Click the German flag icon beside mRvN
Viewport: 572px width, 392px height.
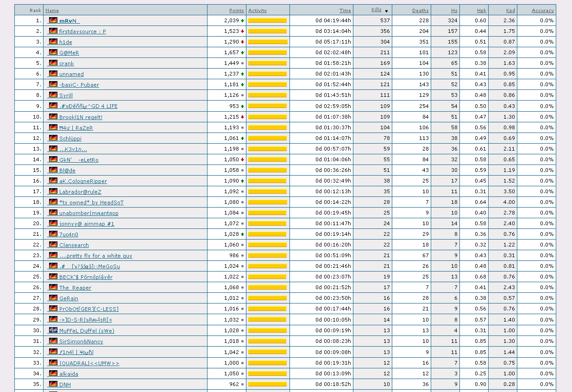(x=53, y=20)
